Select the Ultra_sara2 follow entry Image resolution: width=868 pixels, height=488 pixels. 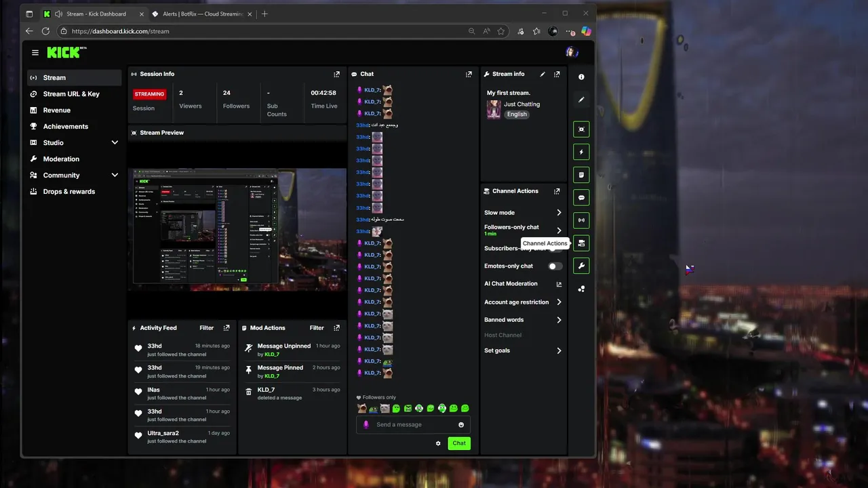182,437
